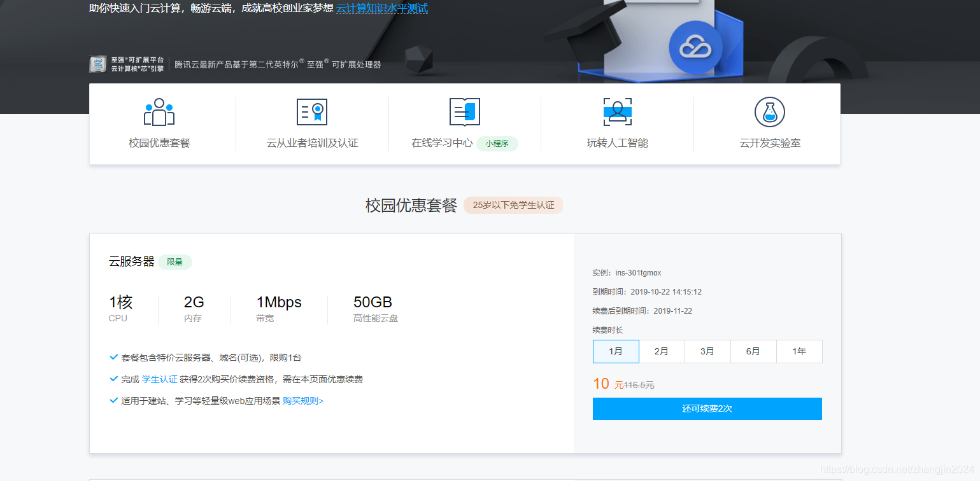Open the 云从业者培训及认证 navigation label

pyautogui.click(x=312, y=143)
